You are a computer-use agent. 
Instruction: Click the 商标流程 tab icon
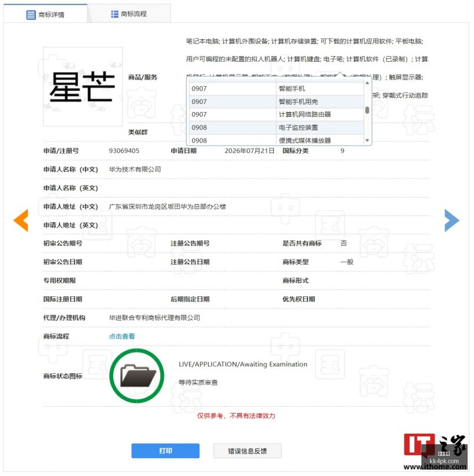[114, 14]
